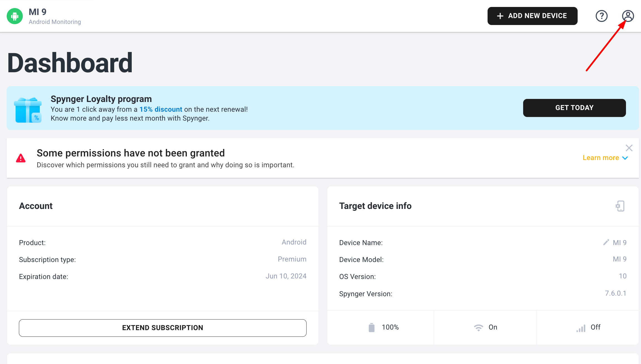Click the Android Monitoring subtitle

(55, 22)
